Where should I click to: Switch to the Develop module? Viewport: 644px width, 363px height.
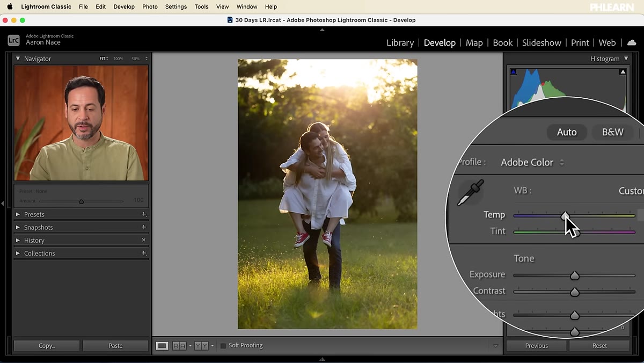point(440,42)
